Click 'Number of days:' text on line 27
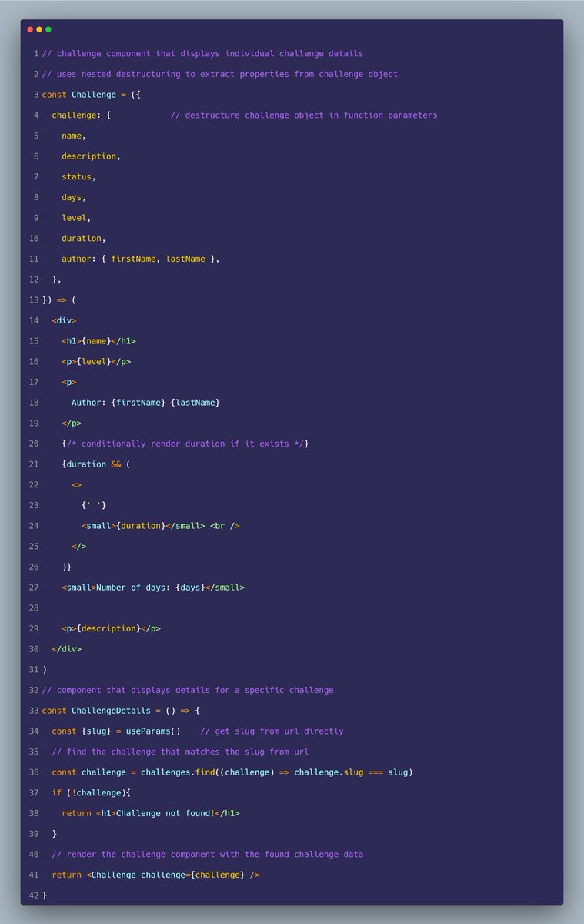Screen dimensions: 584x924 133,588
